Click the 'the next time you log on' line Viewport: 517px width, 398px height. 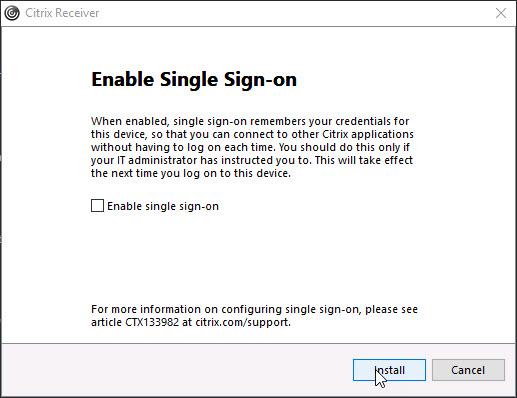coord(191,173)
